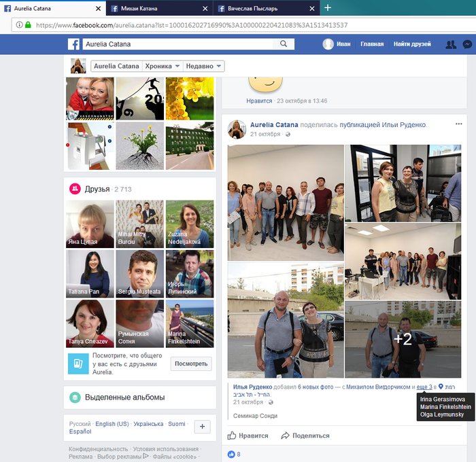Viewport: 476px width, 462px height.
Task: Click the green Выделенные альбомы icon
Action: pos(75,397)
